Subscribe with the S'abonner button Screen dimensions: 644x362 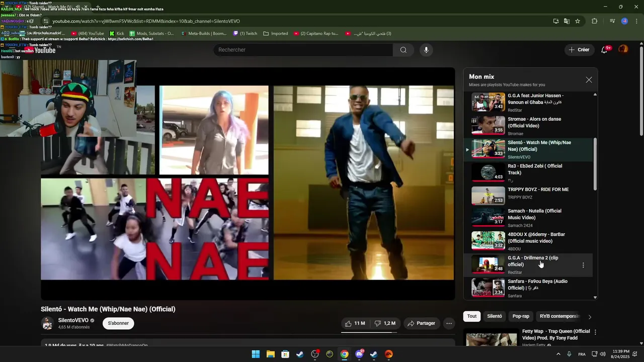tap(118, 323)
